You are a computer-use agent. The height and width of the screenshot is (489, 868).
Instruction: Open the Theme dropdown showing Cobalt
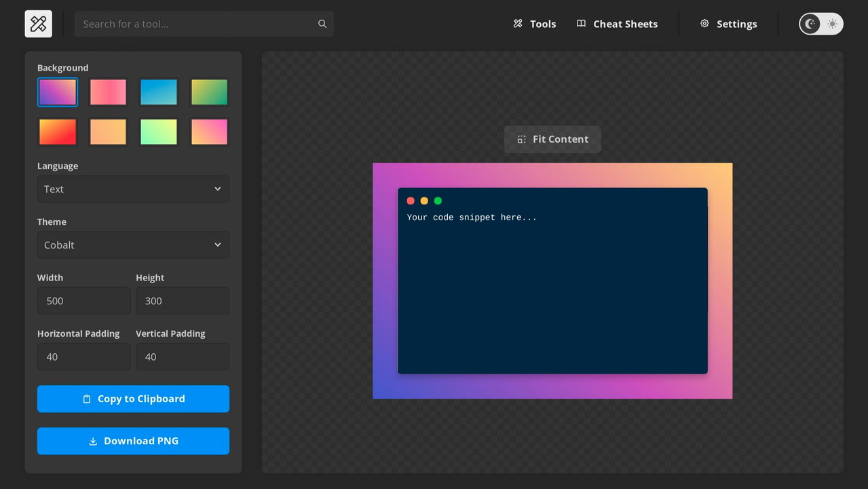pyautogui.click(x=133, y=244)
